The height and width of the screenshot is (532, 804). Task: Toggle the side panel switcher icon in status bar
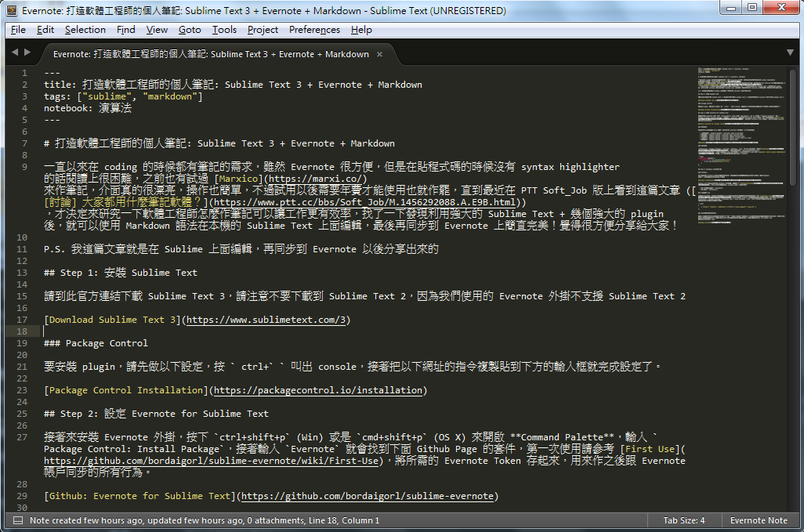tap(18, 520)
